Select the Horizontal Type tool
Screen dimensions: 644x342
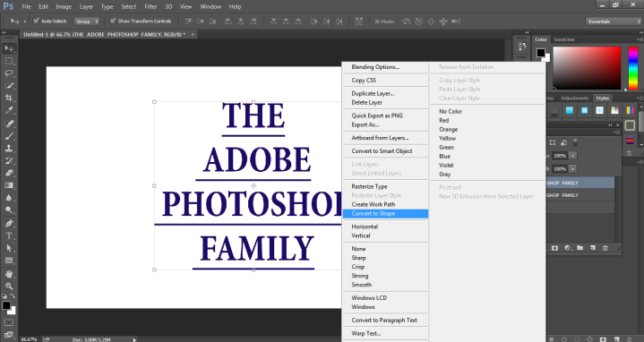[x=9, y=235]
